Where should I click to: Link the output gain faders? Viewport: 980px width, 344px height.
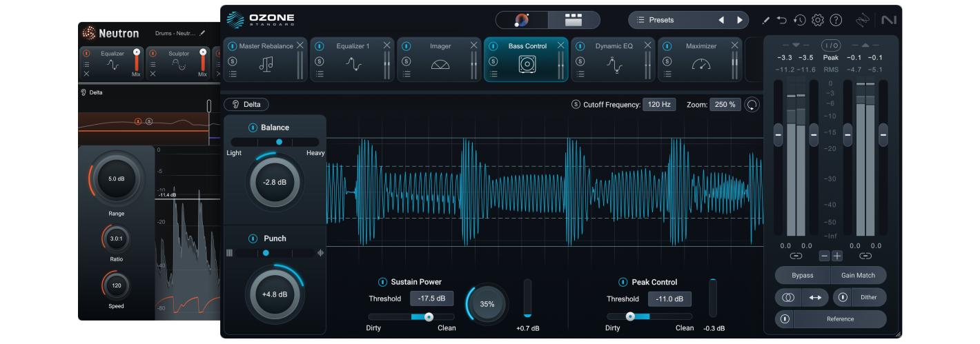click(865, 256)
